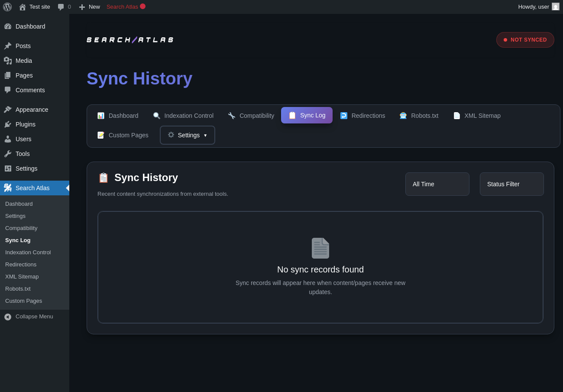563x392 pixels.
Task: Open the Appearance sidebar menu
Action: pos(32,110)
